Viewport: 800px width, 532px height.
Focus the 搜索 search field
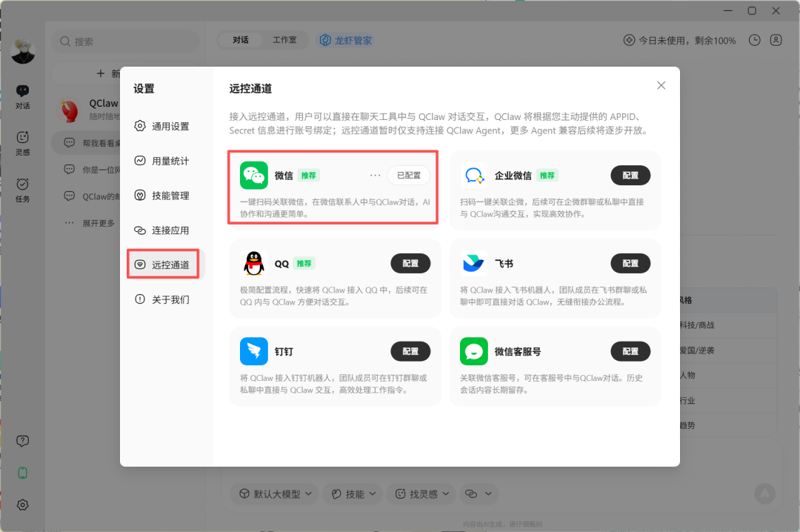(125, 41)
